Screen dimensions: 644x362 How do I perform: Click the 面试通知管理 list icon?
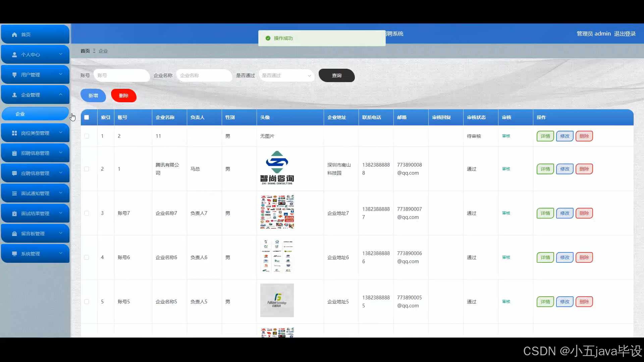(x=14, y=193)
